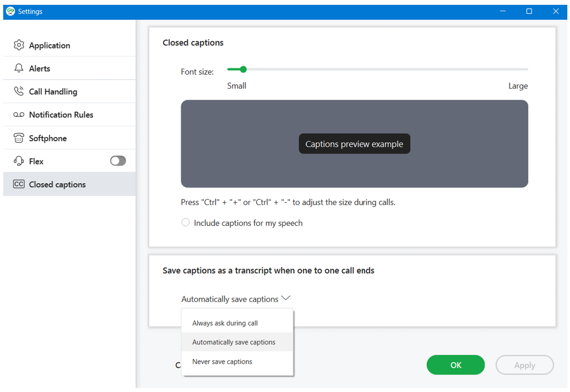Click the font size slider handle
The width and height of the screenshot is (570, 392).
pyautogui.click(x=243, y=69)
